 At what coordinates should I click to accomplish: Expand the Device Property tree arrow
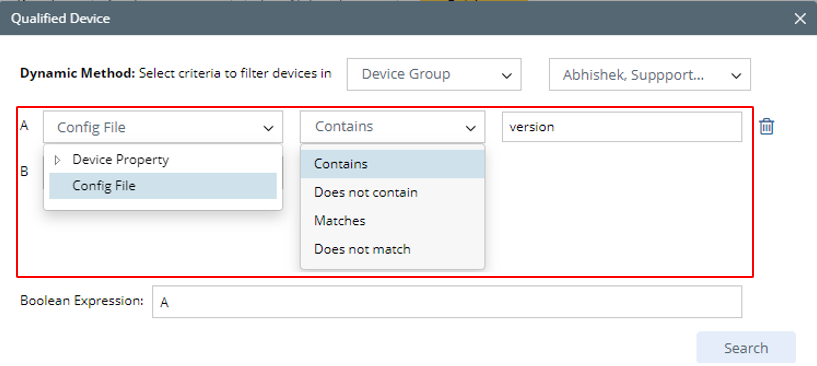pos(58,160)
